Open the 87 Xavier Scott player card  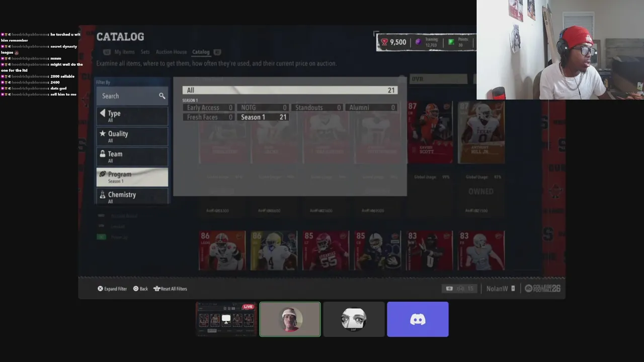pos(430,132)
